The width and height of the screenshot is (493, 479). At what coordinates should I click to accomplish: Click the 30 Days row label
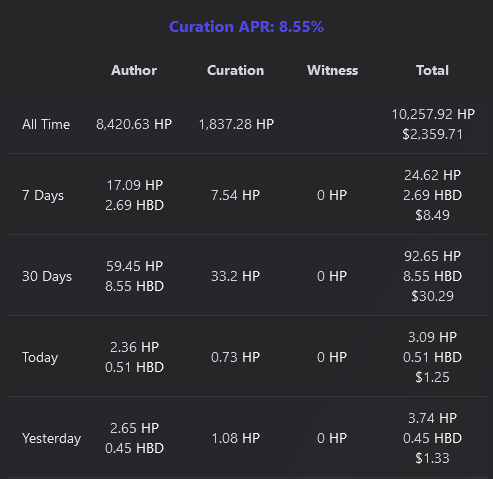point(47,276)
